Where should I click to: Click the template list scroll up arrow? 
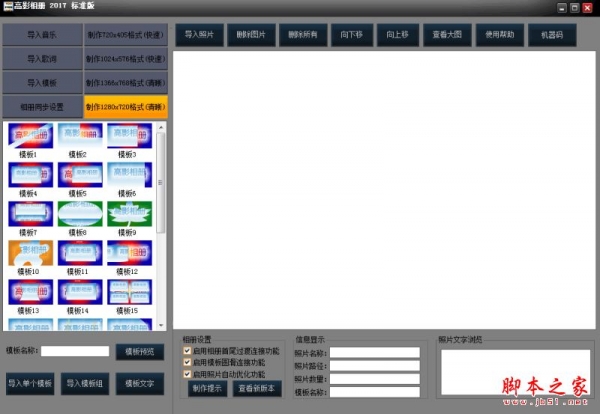tap(161, 127)
